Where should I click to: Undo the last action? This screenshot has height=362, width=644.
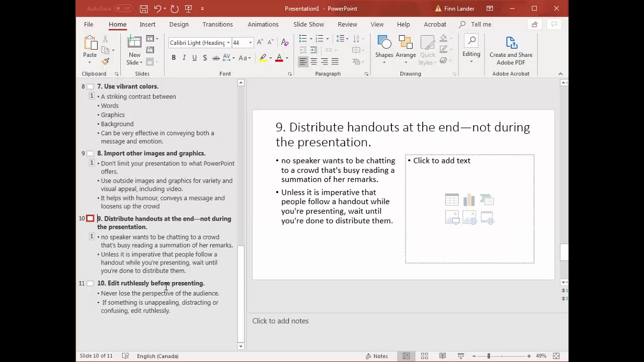(x=157, y=9)
